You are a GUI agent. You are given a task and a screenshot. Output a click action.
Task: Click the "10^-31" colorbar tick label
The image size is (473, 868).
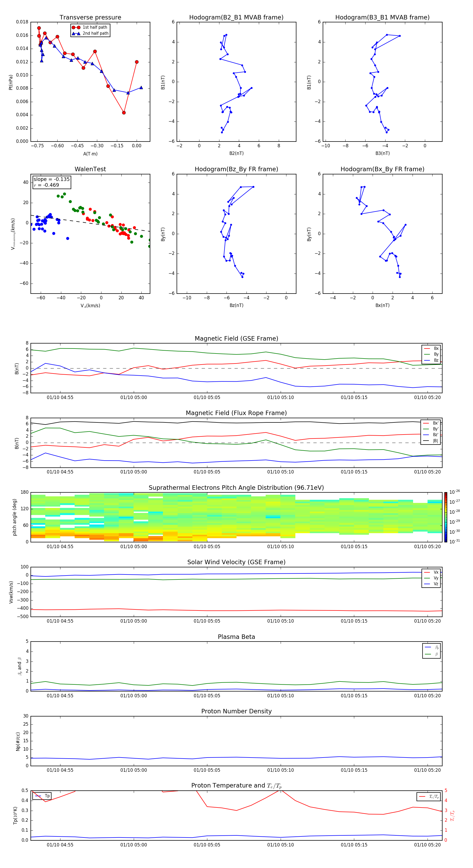point(455,542)
